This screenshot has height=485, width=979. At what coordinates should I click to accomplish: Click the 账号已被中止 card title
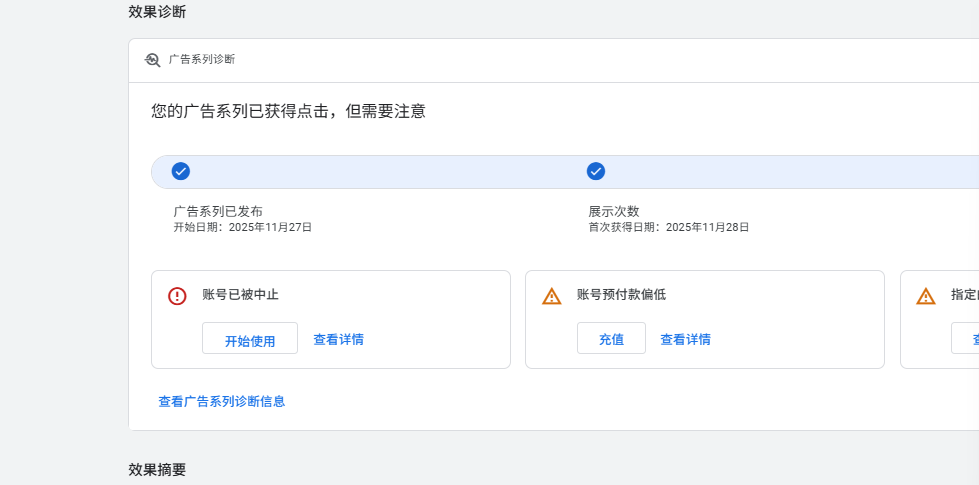tap(240, 295)
